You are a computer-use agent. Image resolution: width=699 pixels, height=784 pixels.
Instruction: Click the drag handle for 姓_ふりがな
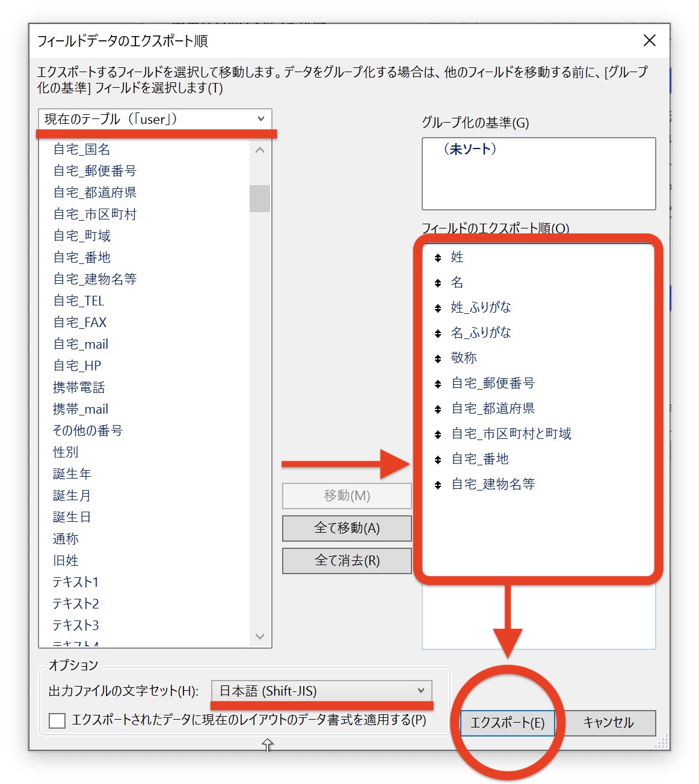coord(438,308)
